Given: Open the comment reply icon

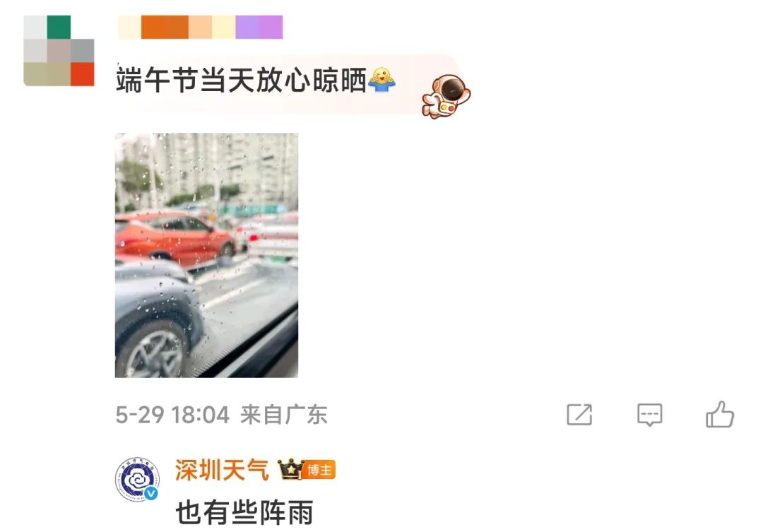Looking at the screenshot, I should pyautogui.click(x=650, y=415).
